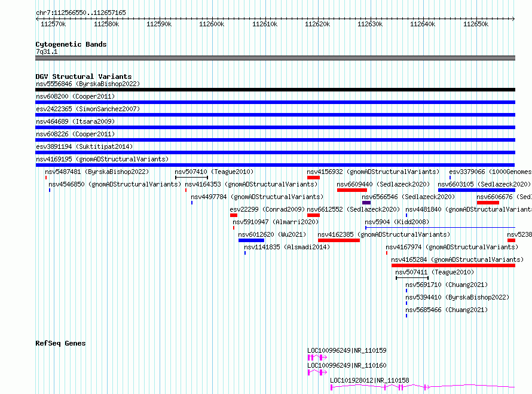Screen dimensions: 532x394
Task: Open nsv1141835 (Alsmadi2014) label
Action: coord(287,247)
